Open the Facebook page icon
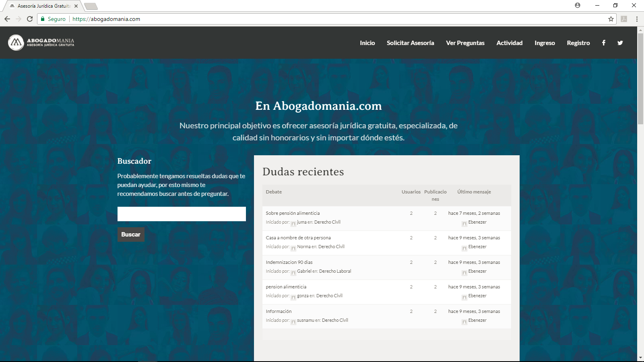 coord(603,43)
